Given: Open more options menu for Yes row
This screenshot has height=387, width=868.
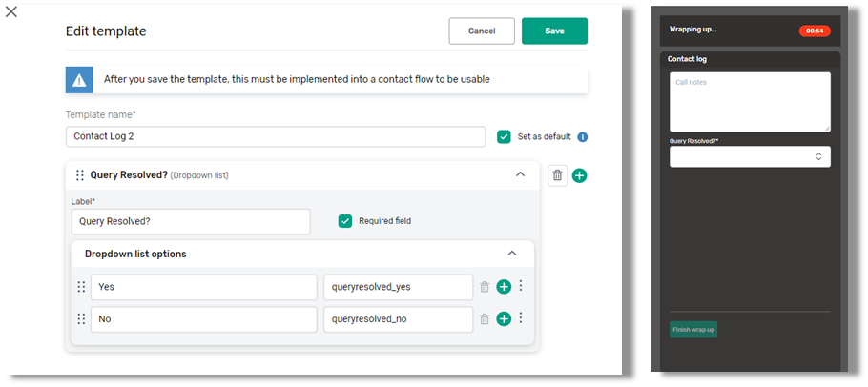Looking at the screenshot, I should coord(521,287).
